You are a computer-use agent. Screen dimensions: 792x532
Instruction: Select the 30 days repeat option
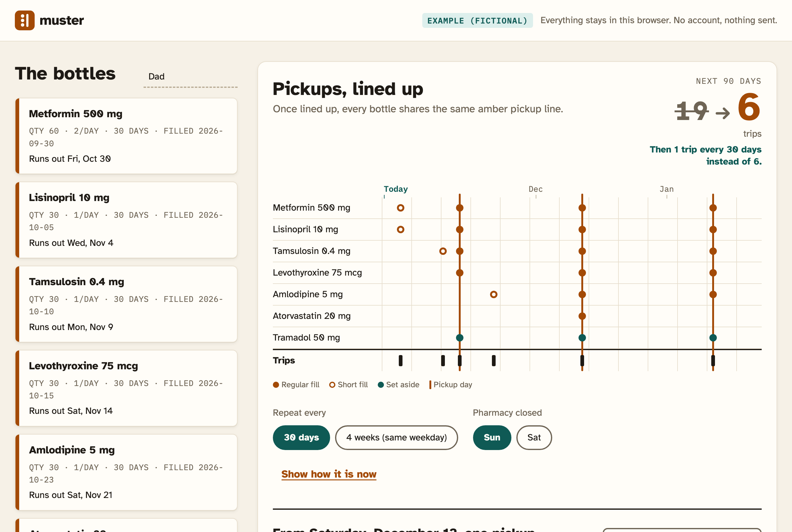(x=301, y=437)
